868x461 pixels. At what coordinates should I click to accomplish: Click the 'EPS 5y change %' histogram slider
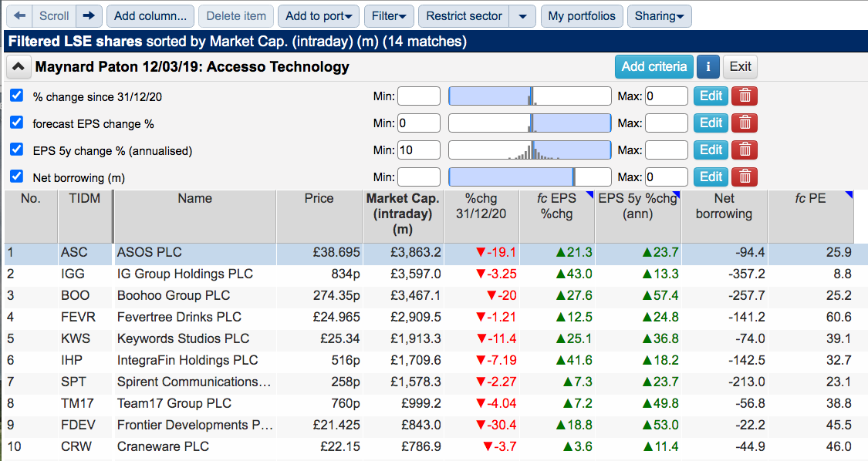(x=530, y=150)
